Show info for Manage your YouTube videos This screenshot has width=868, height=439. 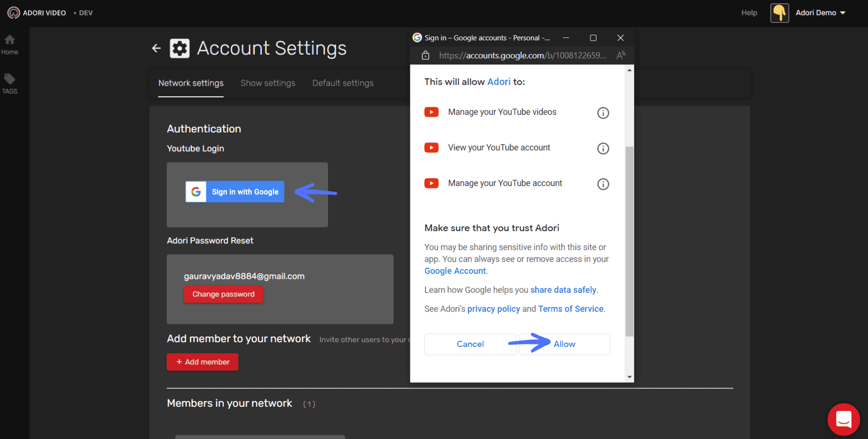(603, 113)
